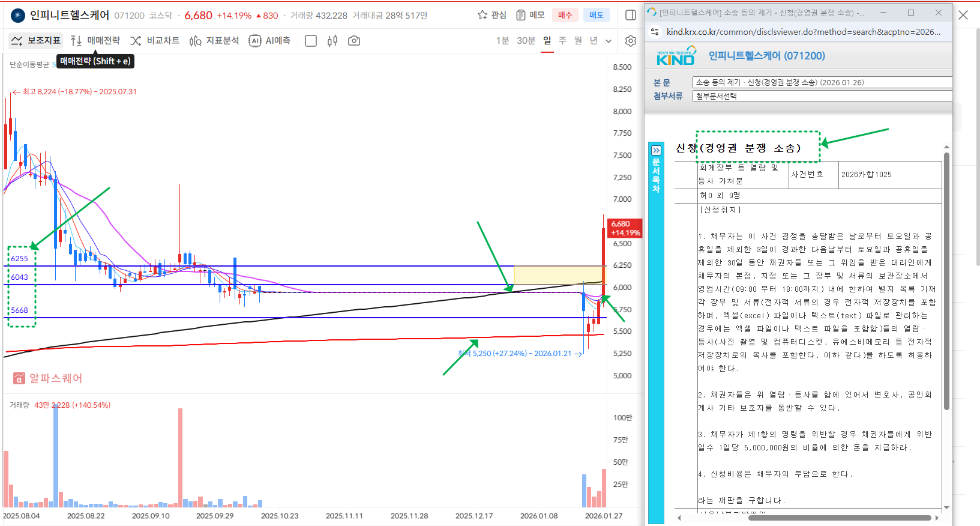Launch the AI예측 prediction feature

click(269, 41)
